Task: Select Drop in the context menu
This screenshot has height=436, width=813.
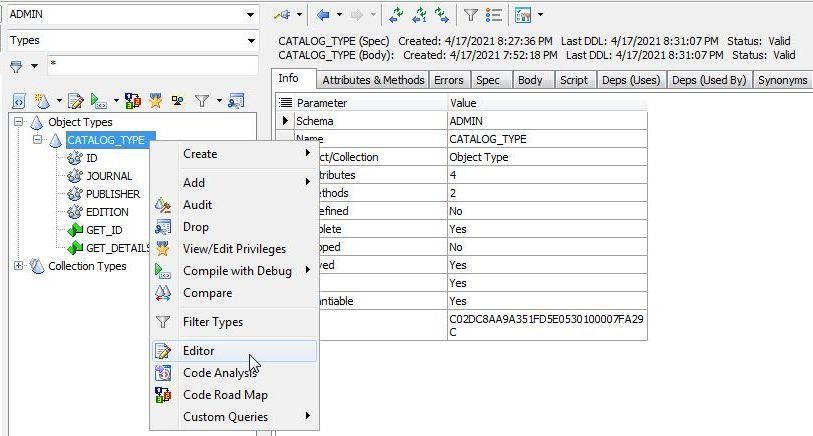Action: pos(195,227)
